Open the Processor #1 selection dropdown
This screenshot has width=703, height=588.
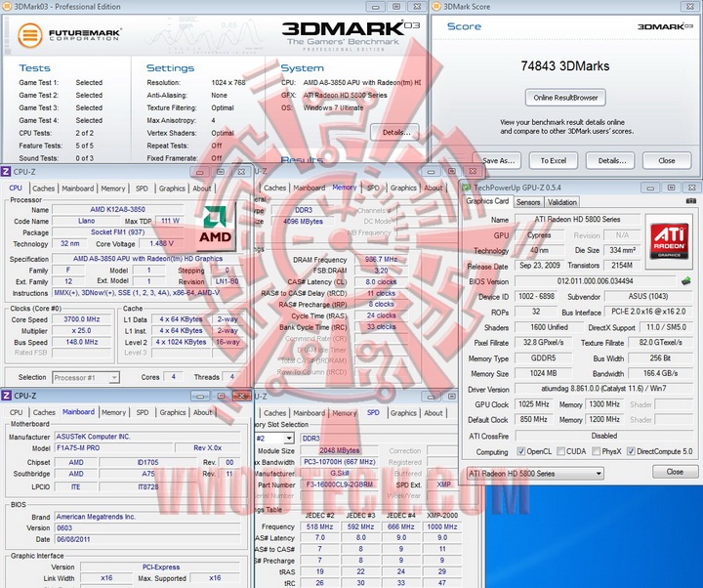click(86, 378)
